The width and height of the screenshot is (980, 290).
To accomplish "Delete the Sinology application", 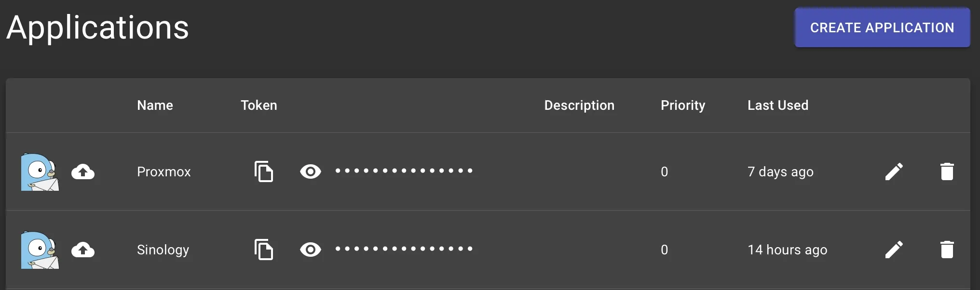I will [x=947, y=250].
